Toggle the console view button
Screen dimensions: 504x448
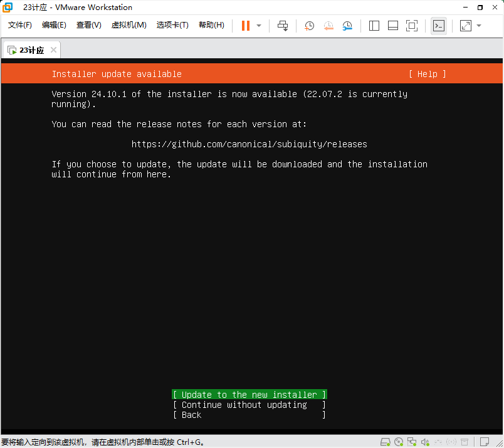[439, 26]
